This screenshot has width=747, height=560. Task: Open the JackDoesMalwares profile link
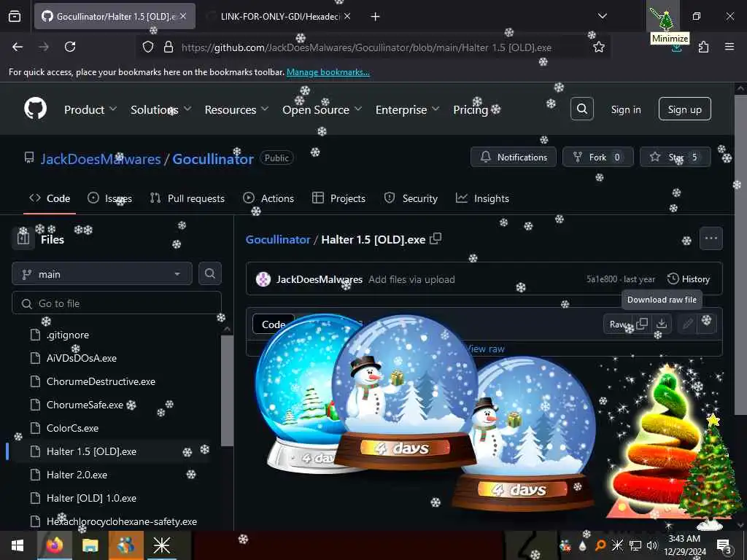(101, 159)
